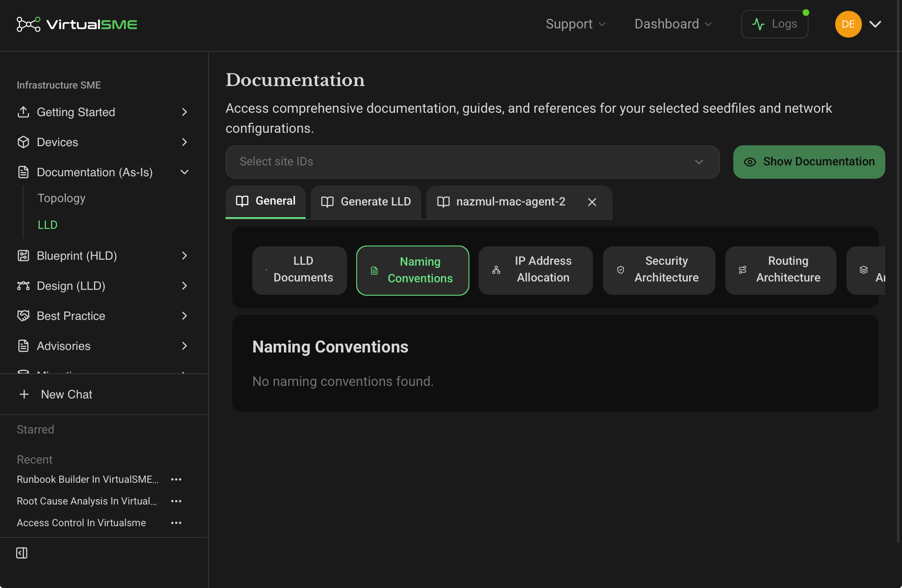Screen dimensions: 902x588
Task: Click the Getting Started upload icon
Action: 23,112
